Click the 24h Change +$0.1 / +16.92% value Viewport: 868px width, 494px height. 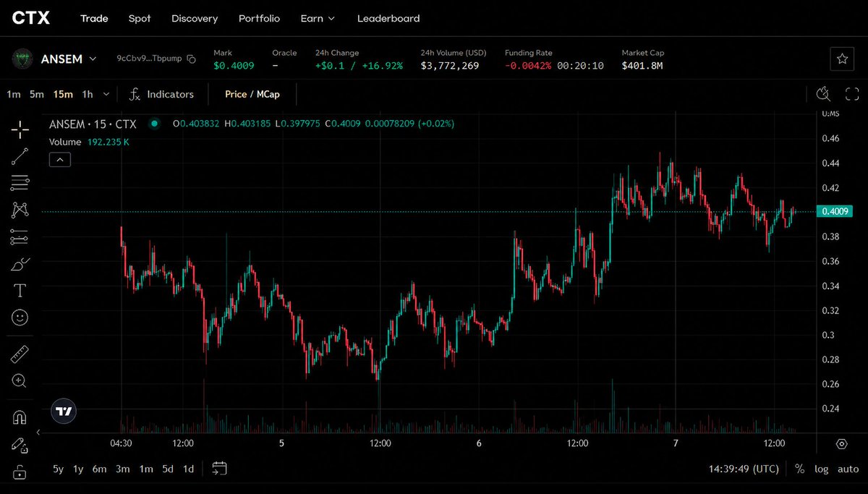pos(359,66)
